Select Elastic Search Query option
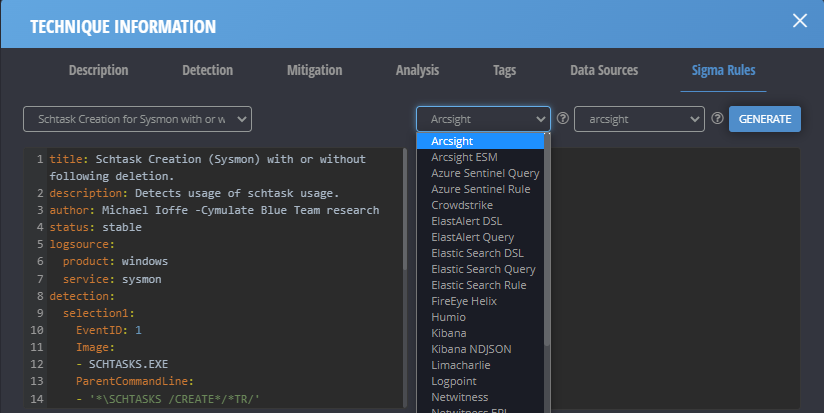Viewport: 824px width, 413px height. tap(480, 269)
